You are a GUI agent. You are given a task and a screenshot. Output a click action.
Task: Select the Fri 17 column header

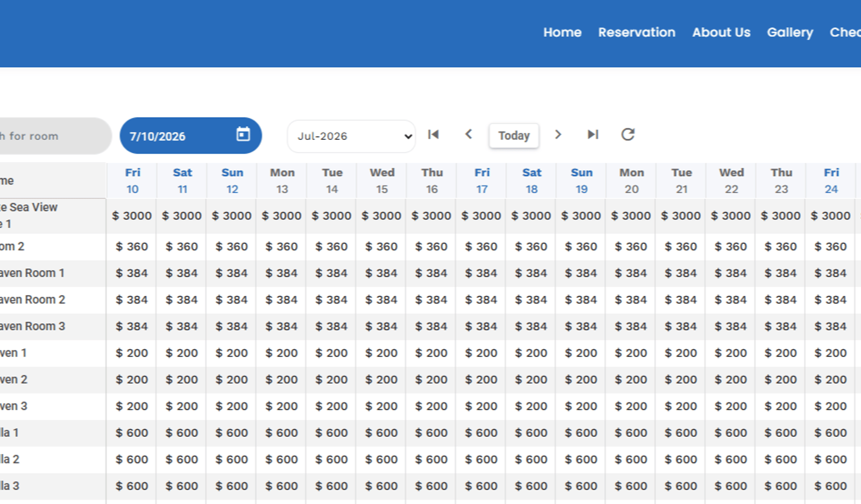coord(482,181)
